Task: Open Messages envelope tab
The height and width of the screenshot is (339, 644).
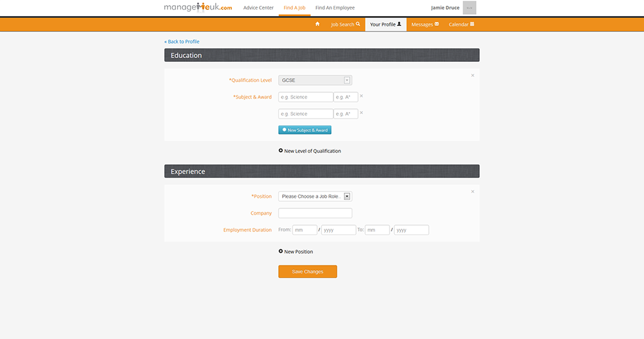Action: (x=424, y=24)
